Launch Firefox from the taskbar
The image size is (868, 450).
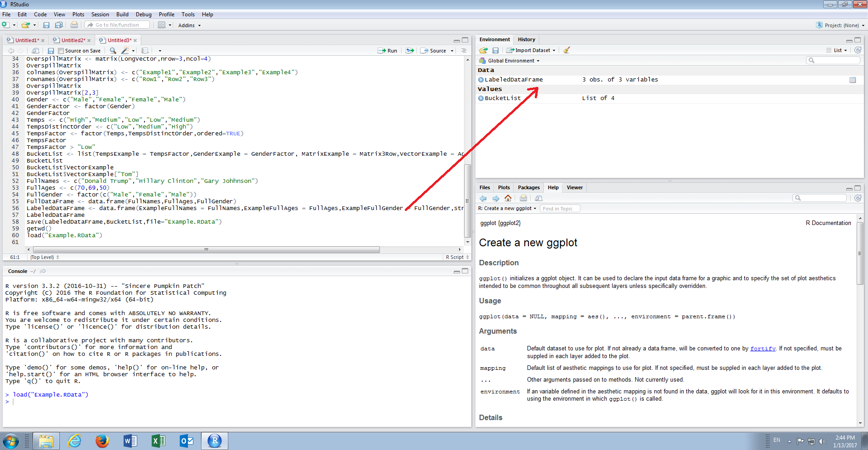tap(102, 440)
